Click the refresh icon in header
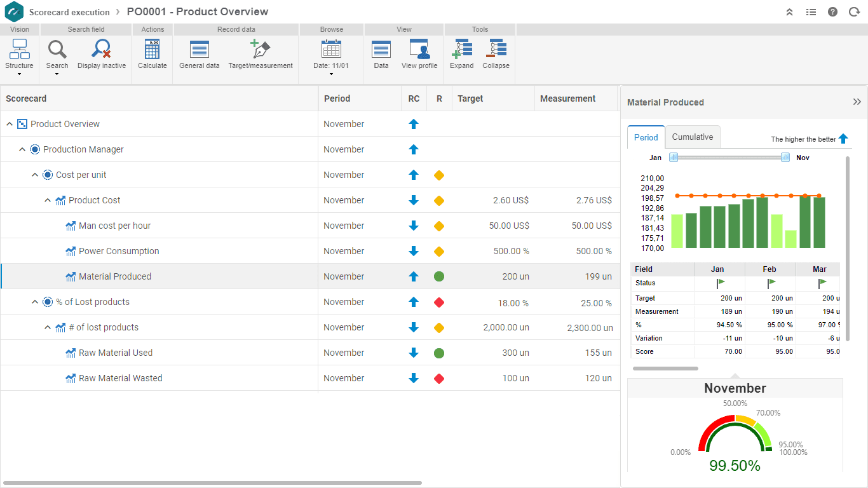 coord(854,12)
